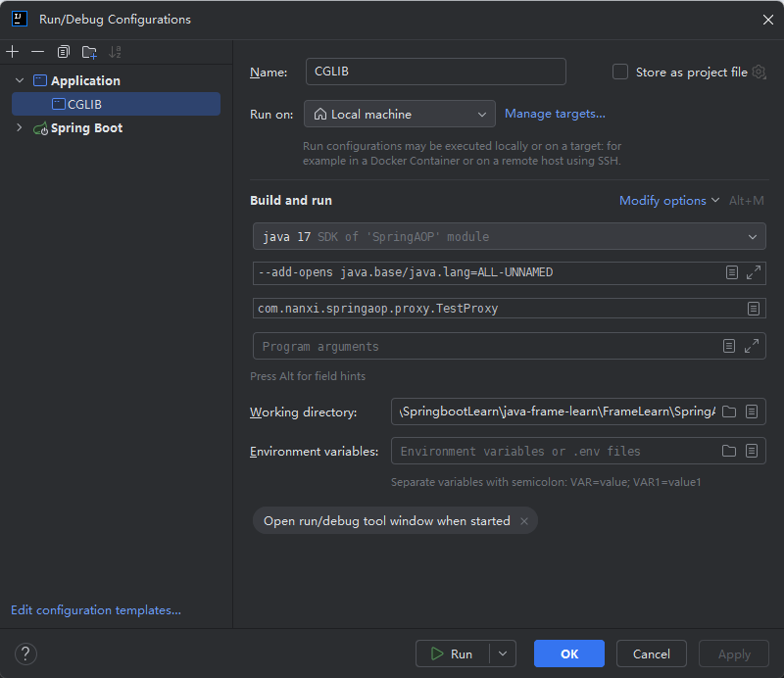This screenshot has width=784, height=678.
Task: Copy the configuration using the duplicate icon
Action: [64, 52]
